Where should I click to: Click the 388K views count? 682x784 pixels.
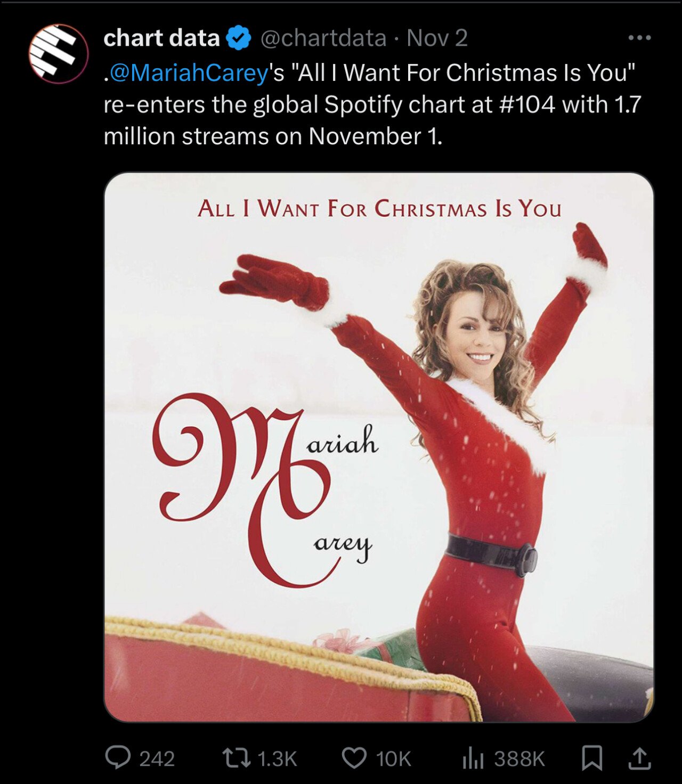click(519, 758)
